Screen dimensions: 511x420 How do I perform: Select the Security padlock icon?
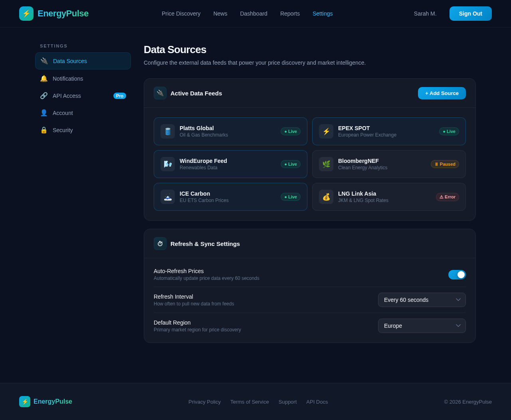point(44,130)
